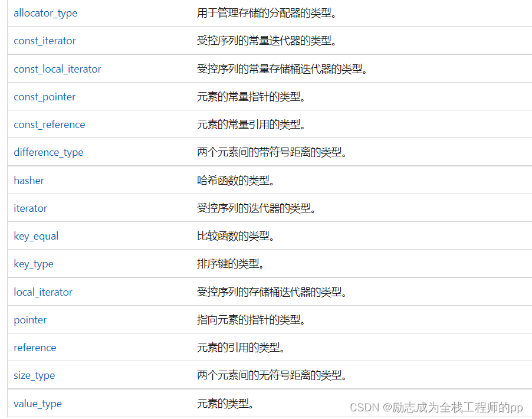
Task: Open the size_type link
Action: pyautogui.click(x=34, y=375)
